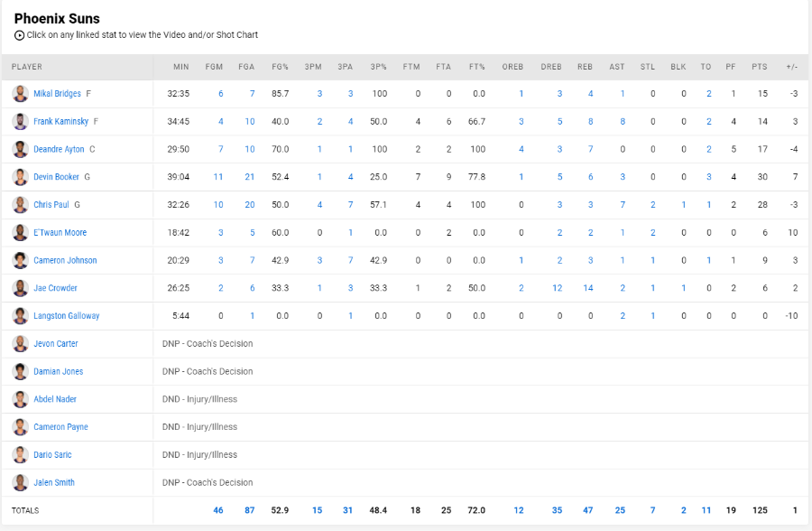
Task: View Deandre Ayton's 4 offensive rebounds
Action: pyautogui.click(x=521, y=149)
